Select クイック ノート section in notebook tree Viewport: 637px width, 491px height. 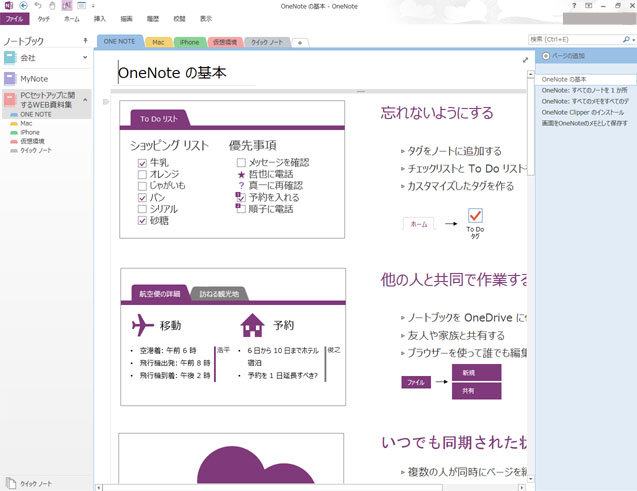point(36,150)
